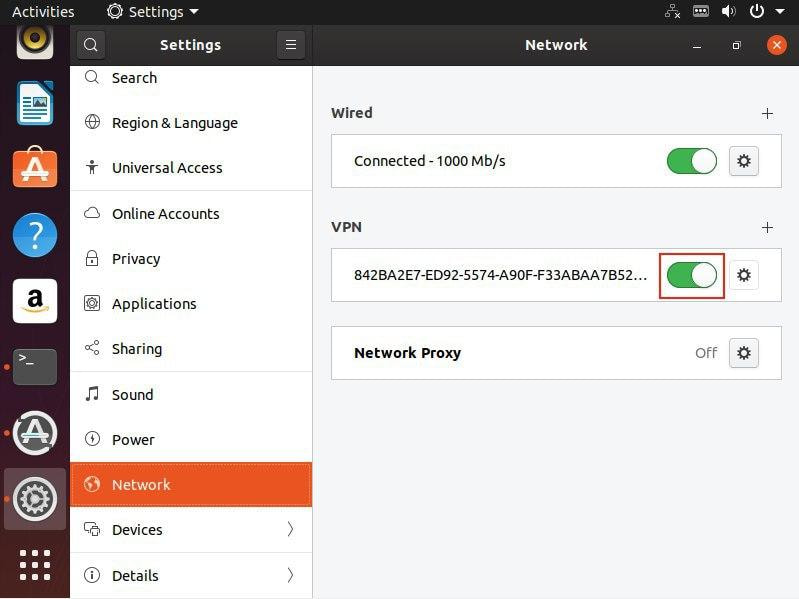Go to Sound settings panel
Image resolution: width=799 pixels, height=599 pixels.
tap(132, 394)
